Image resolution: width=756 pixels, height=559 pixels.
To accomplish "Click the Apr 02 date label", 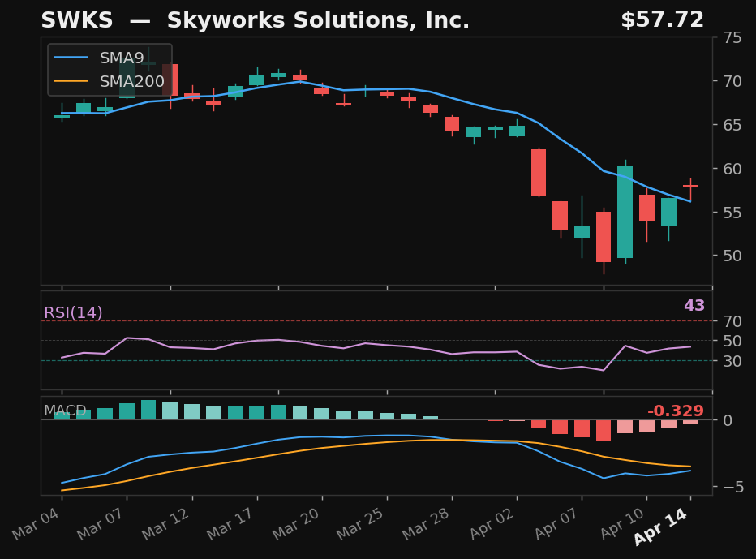I will pos(492,524).
